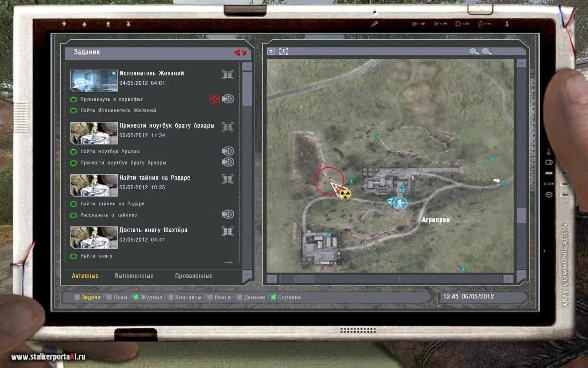Open the Ранги section
The height and width of the screenshot is (368, 588).
223,297
